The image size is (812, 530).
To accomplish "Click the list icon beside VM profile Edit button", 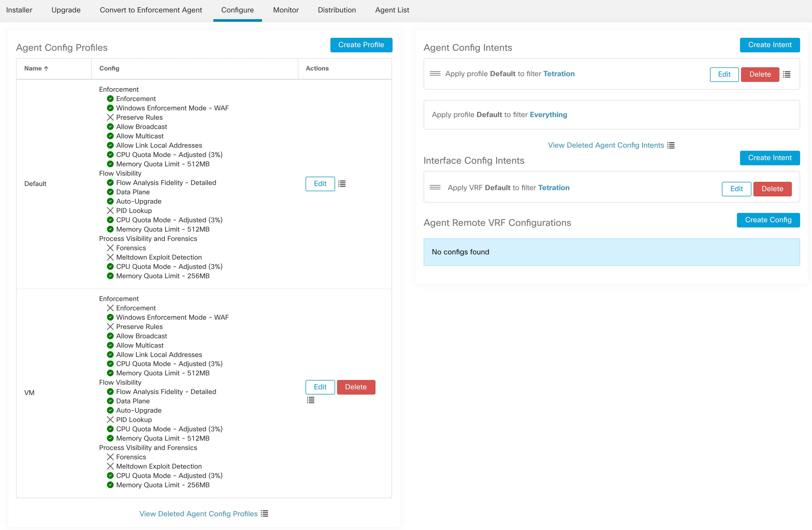I will [310, 400].
